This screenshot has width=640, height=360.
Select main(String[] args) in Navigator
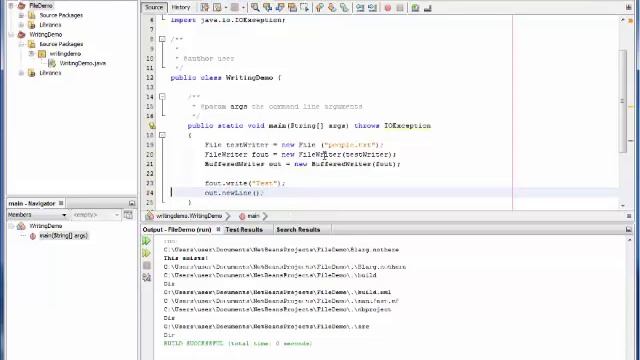[x=64, y=236]
